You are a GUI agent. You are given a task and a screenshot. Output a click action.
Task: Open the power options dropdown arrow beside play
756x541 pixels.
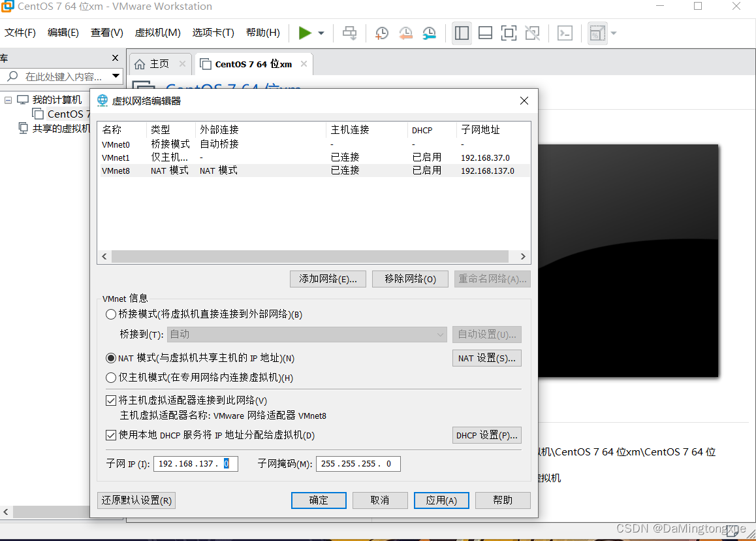point(321,33)
